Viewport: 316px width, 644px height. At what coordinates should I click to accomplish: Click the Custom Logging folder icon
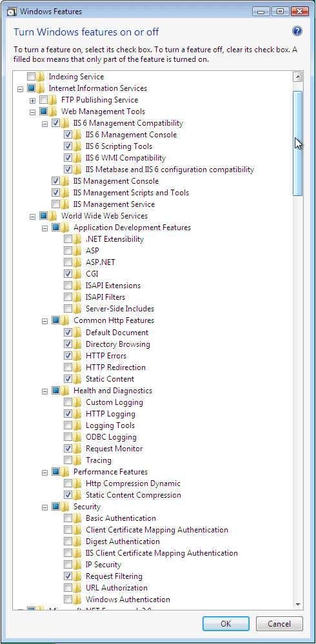pyautogui.click(x=77, y=402)
